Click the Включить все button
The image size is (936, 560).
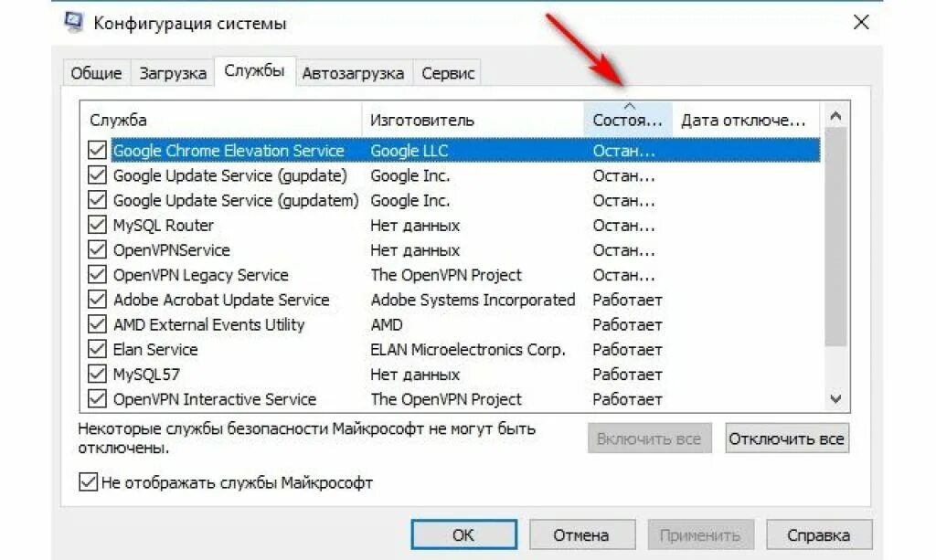click(x=650, y=438)
